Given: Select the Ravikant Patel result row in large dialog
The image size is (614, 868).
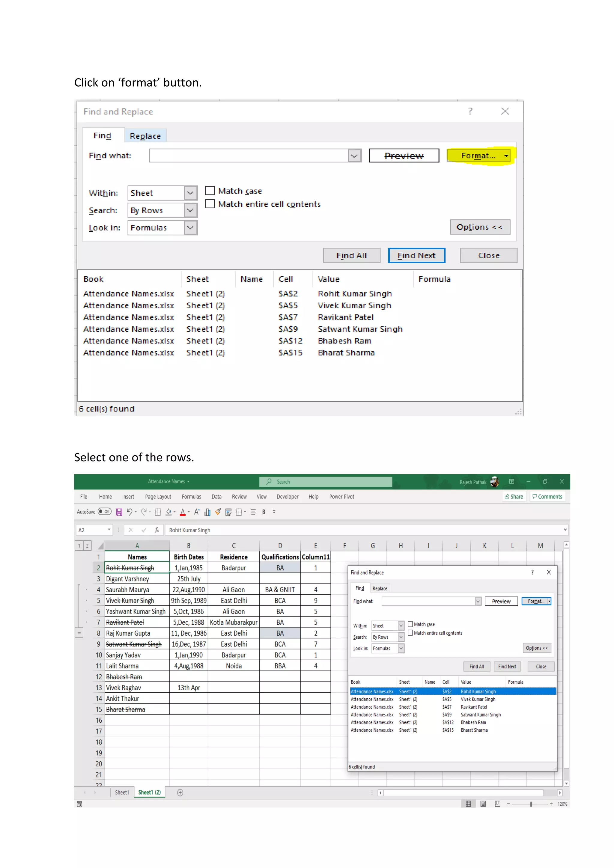Looking at the screenshot, I should click(x=300, y=317).
